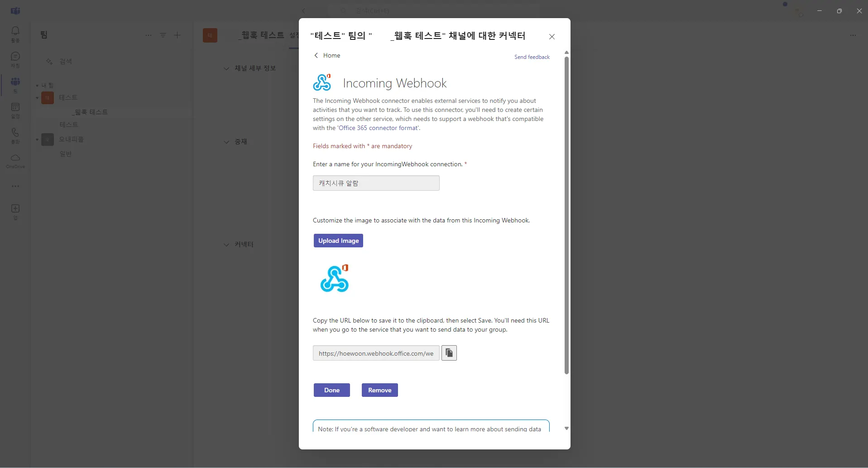The height and width of the screenshot is (468, 868).
Task: Click the dialog scrollbar down arrow
Action: [x=566, y=428]
